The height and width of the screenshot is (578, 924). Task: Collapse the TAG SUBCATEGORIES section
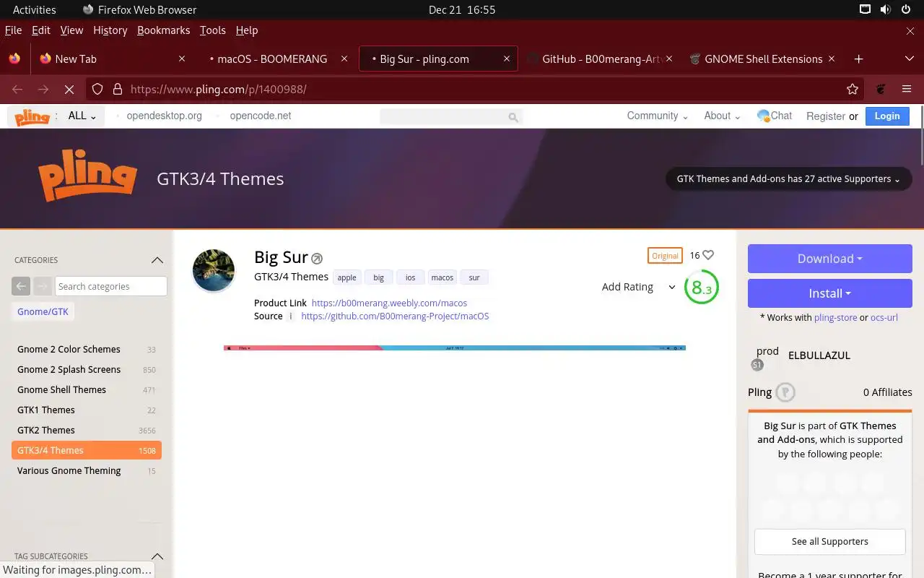pos(157,556)
